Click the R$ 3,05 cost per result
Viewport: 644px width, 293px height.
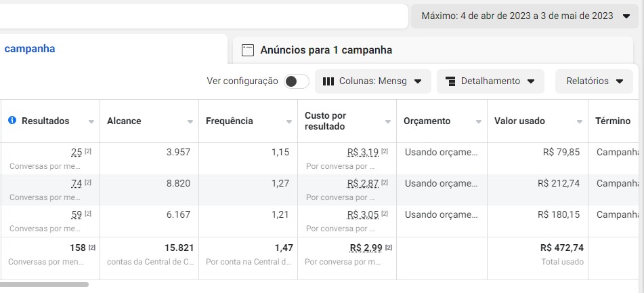tap(362, 214)
